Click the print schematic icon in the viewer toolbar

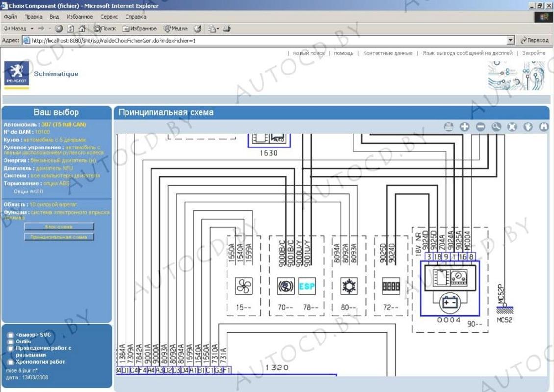click(x=449, y=126)
